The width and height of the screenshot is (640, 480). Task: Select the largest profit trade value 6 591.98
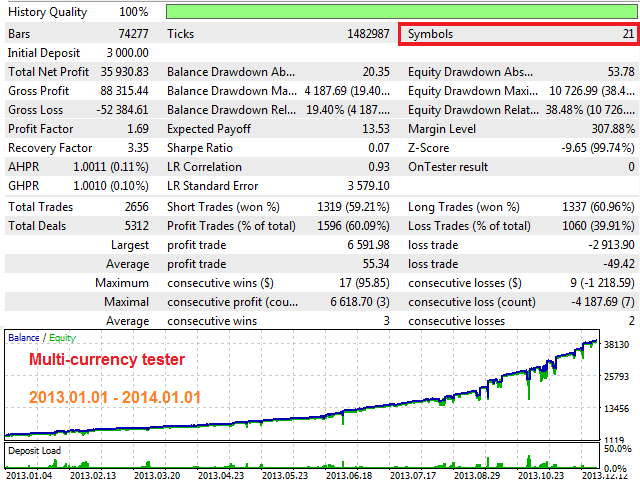point(364,244)
